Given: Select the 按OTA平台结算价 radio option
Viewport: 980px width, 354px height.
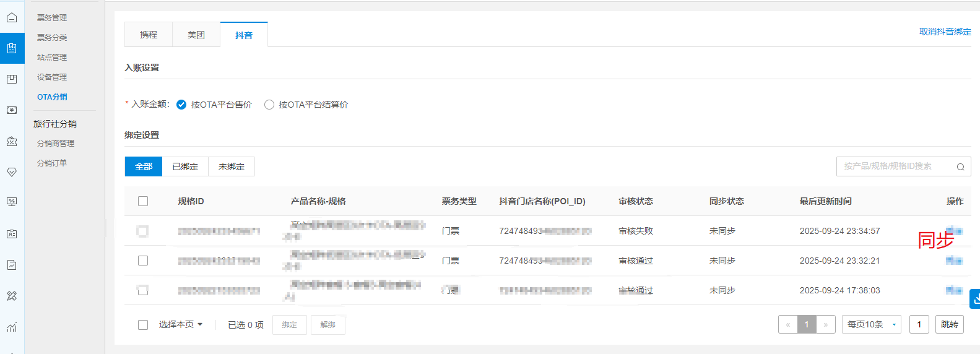Looking at the screenshot, I should [269, 105].
